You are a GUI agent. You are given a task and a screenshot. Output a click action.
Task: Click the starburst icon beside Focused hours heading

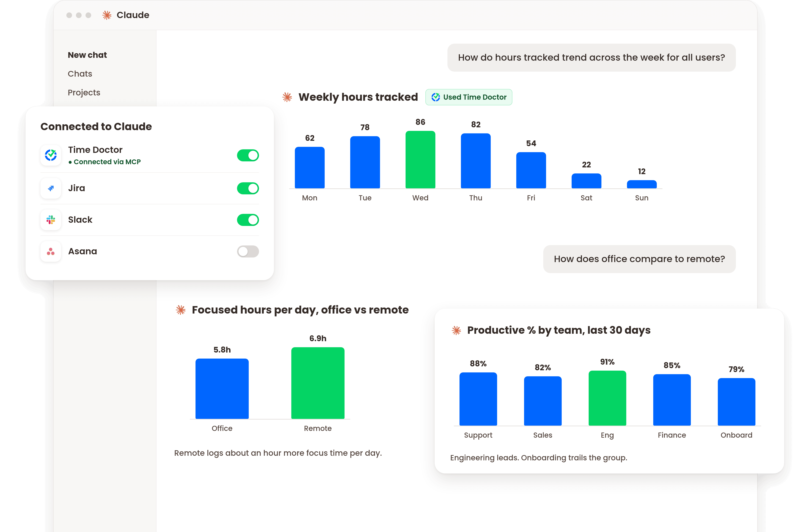click(x=180, y=310)
